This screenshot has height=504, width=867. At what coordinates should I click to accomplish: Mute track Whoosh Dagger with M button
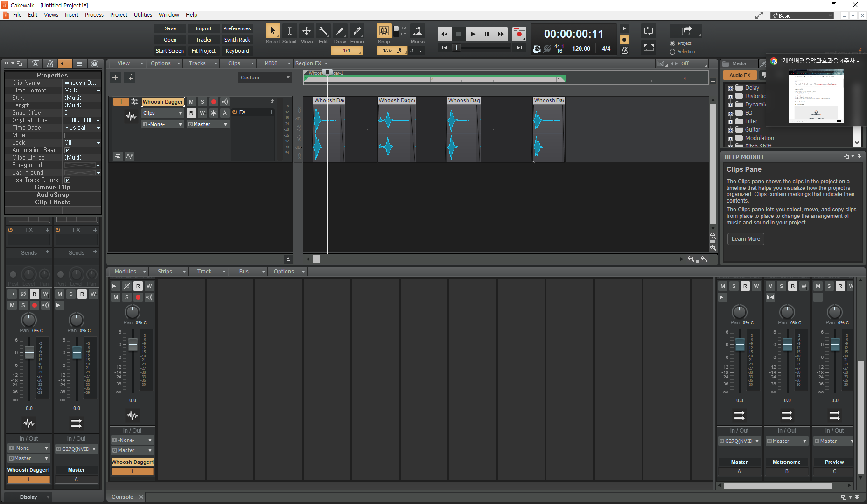[x=191, y=102]
